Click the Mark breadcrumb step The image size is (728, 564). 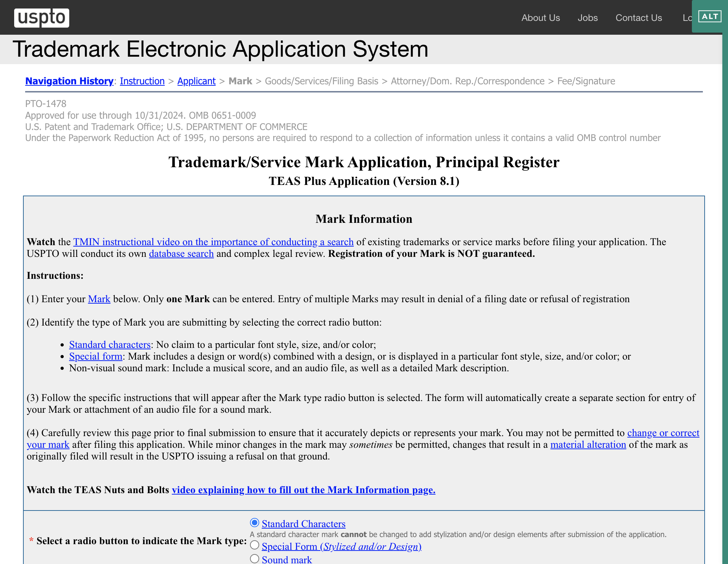pyautogui.click(x=240, y=81)
